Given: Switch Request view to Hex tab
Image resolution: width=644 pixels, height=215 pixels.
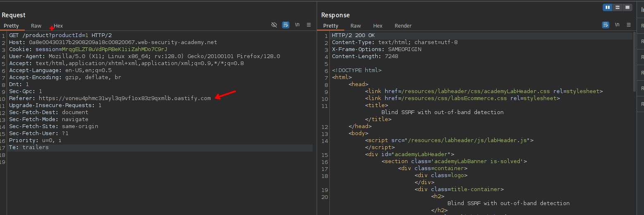Looking at the screenshot, I should (58, 26).
